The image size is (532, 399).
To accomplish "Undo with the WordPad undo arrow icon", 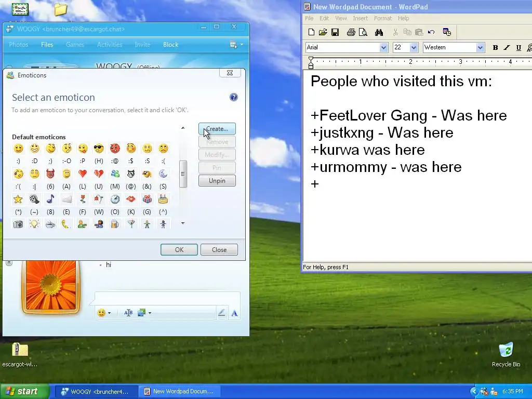I will (x=431, y=32).
